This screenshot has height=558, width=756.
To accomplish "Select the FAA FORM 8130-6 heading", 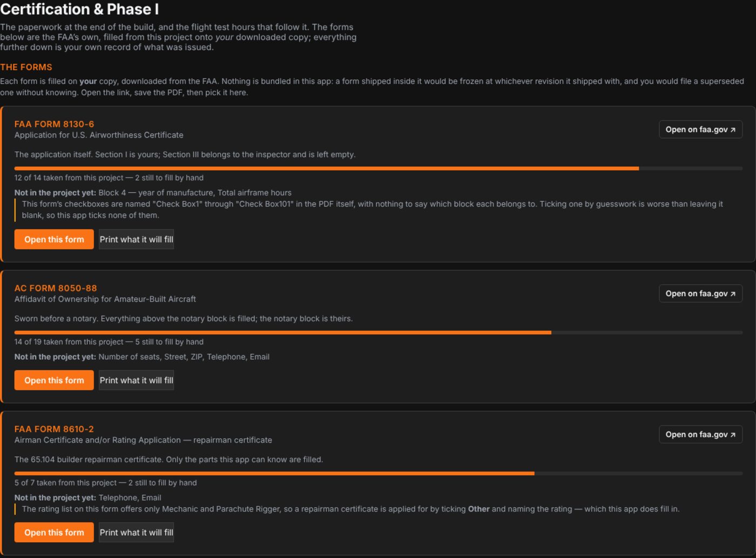I will click(54, 124).
